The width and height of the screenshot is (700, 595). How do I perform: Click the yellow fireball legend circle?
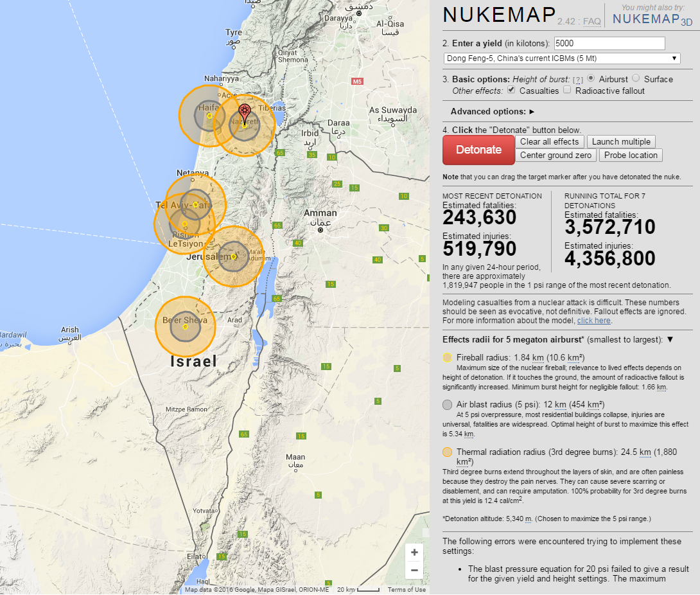(x=448, y=358)
